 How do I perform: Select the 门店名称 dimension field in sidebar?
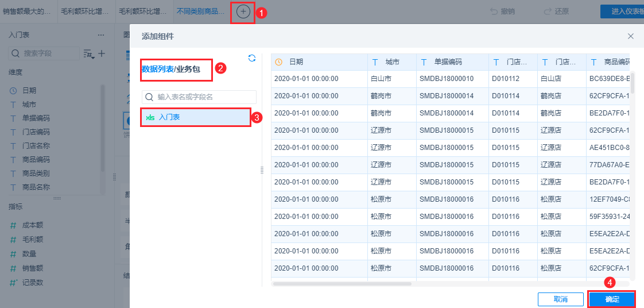pos(36,145)
